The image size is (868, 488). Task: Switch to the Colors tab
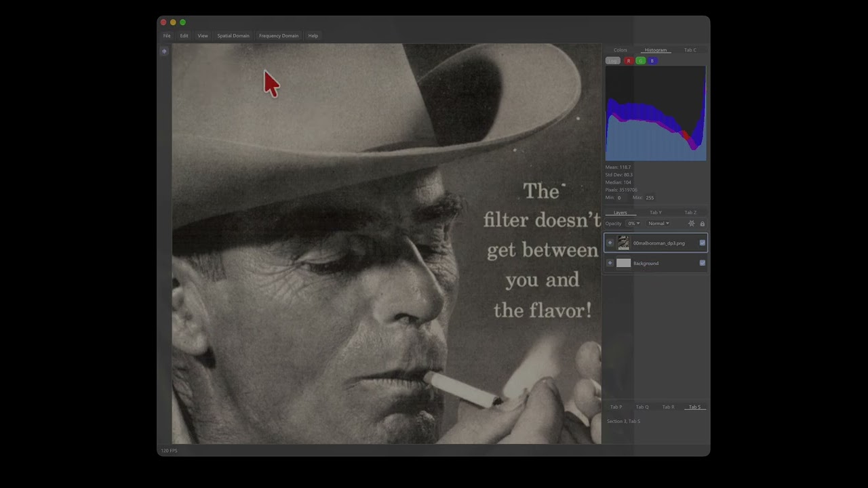click(x=620, y=50)
